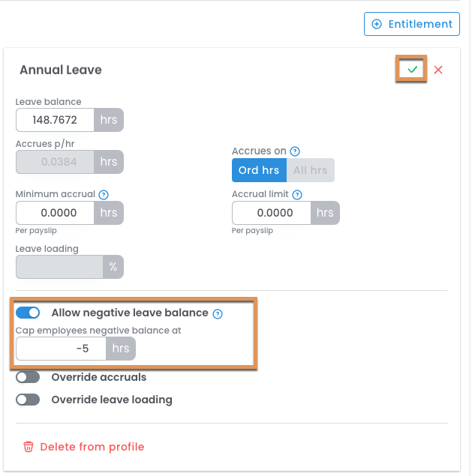Cancel editing with the red X icon
472x476 pixels.
point(438,70)
